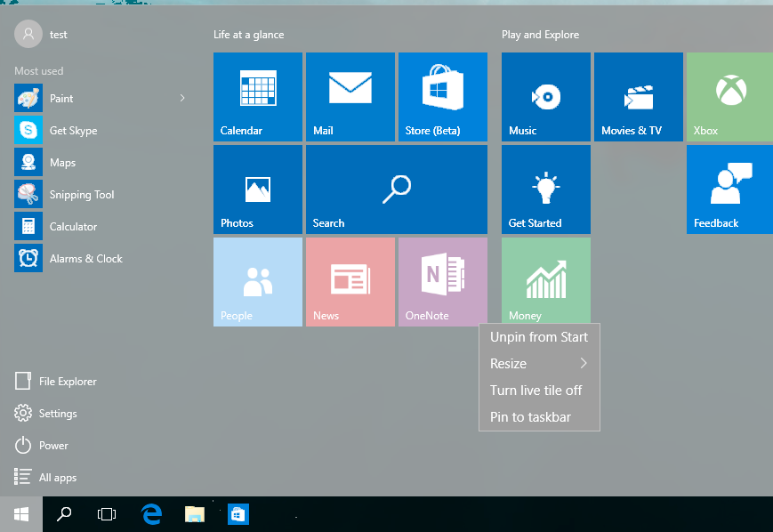Launch the OneNote tile
The width and height of the screenshot is (773, 532).
pos(443,282)
